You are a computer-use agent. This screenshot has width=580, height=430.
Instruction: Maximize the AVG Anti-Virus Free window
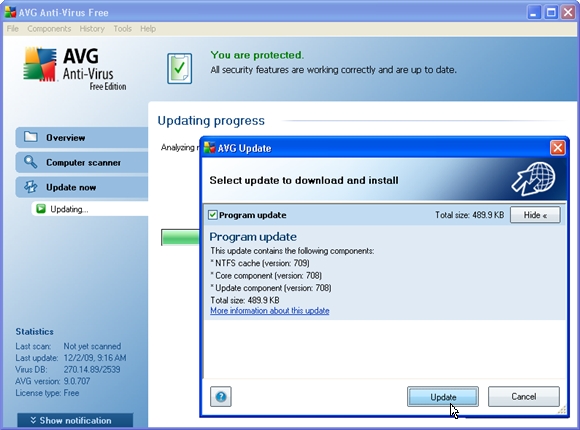551,12
